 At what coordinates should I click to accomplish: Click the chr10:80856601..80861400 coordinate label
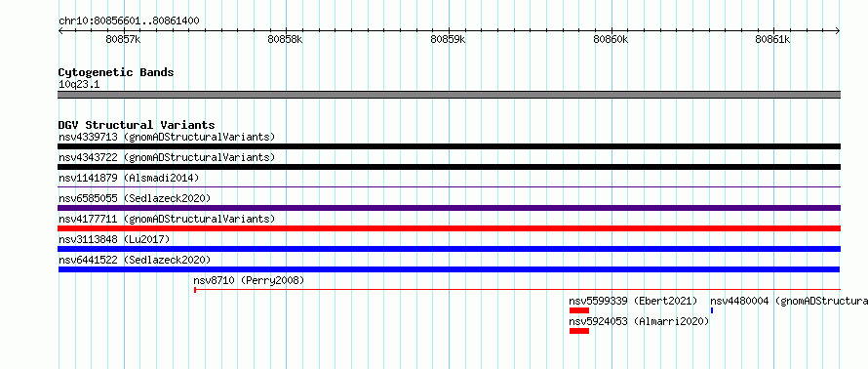(129, 21)
